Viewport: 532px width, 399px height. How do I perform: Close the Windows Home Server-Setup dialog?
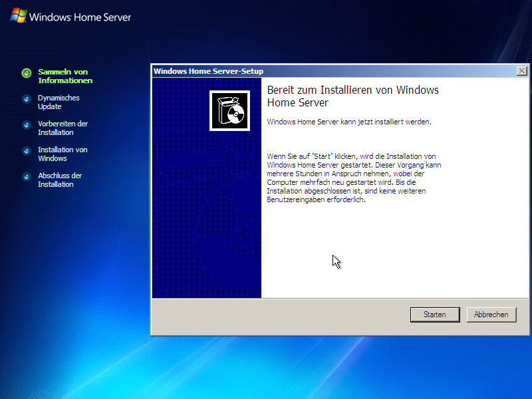point(521,71)
